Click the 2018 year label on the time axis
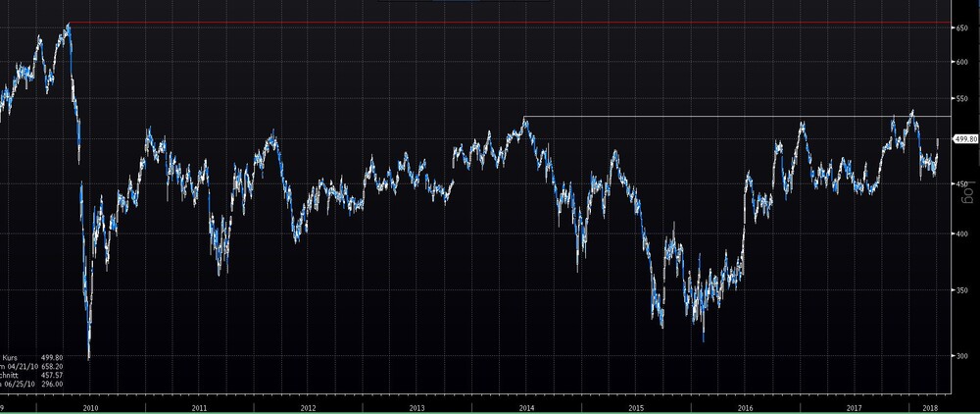The image size is (980, 414). tap(931, 408)
